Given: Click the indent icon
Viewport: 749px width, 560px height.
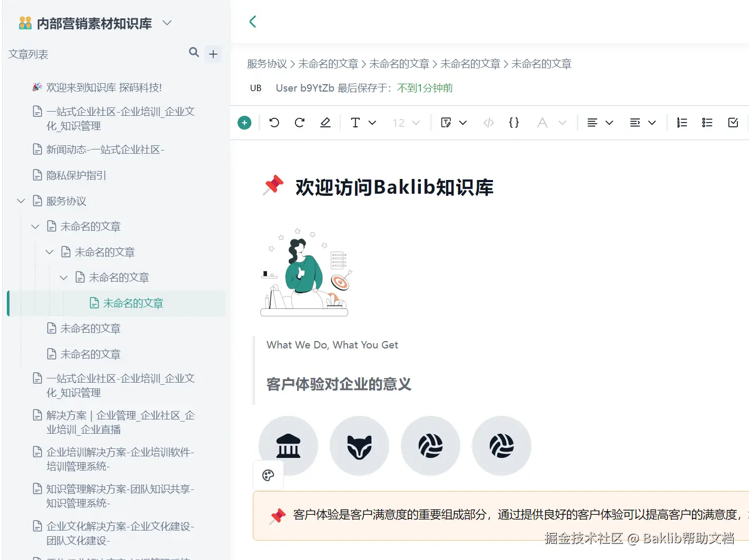Looking at the screenshot, I should (x=635, y=123).
